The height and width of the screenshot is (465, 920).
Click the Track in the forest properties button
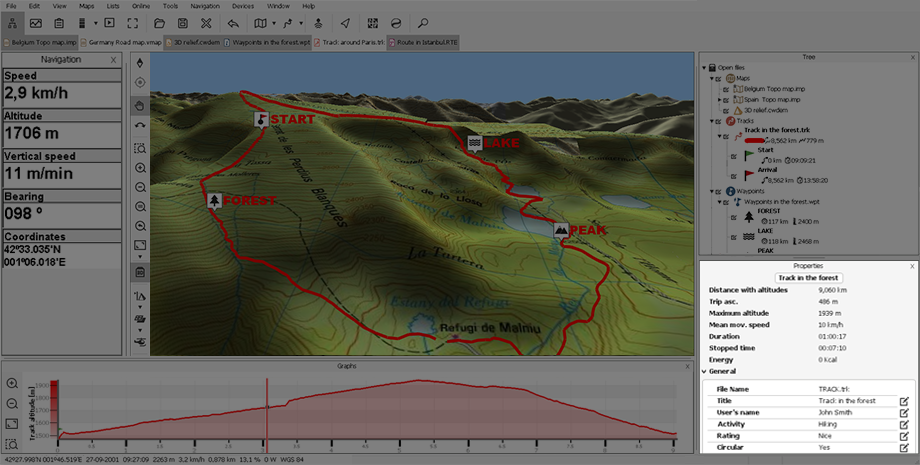pyautogui.click(x=808, y=277)
